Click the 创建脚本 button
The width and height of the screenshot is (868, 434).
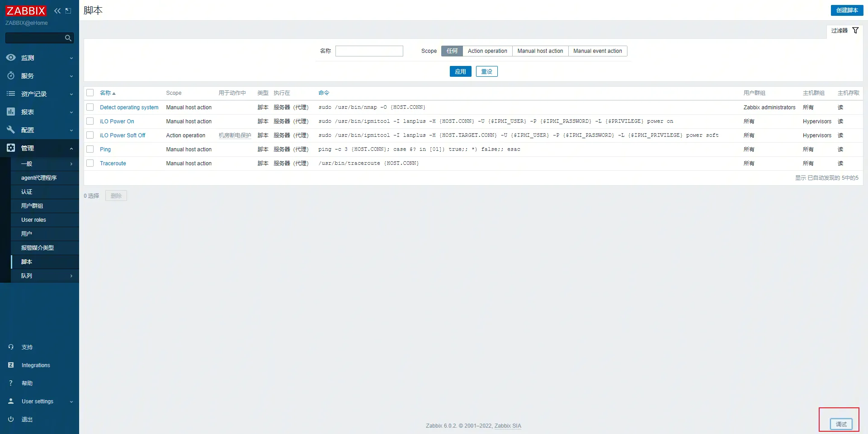point(846,10)
